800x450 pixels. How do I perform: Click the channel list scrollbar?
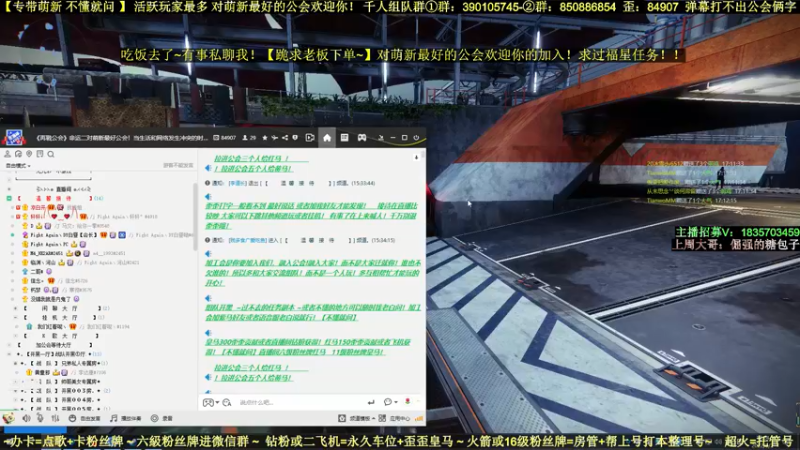(195, 217)
